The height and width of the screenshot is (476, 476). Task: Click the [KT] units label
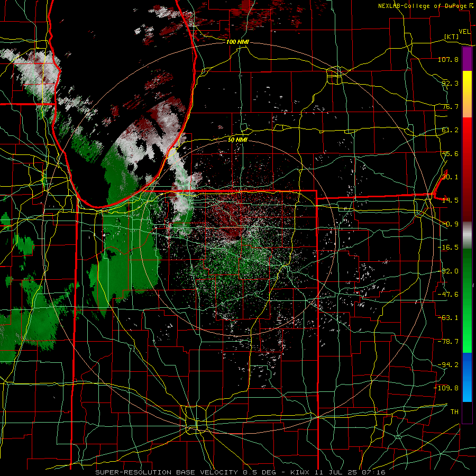pos(452,36)
